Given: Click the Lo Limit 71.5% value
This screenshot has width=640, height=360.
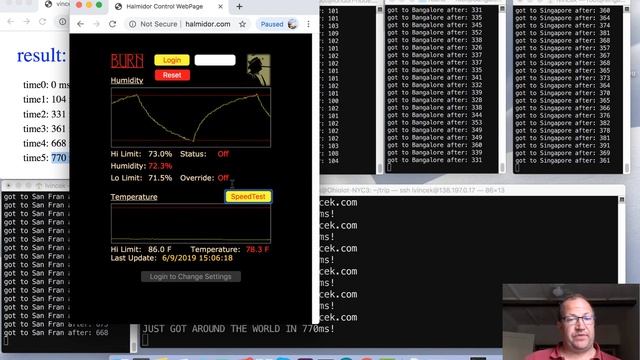Looking at the screenshot, I should coord(160,178).
